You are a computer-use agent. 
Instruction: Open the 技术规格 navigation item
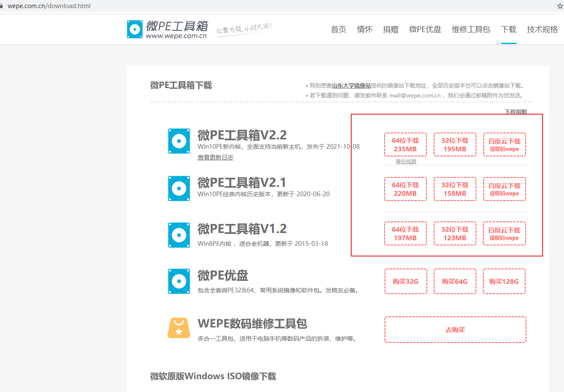pyautogui.click(x=542, y=29)
